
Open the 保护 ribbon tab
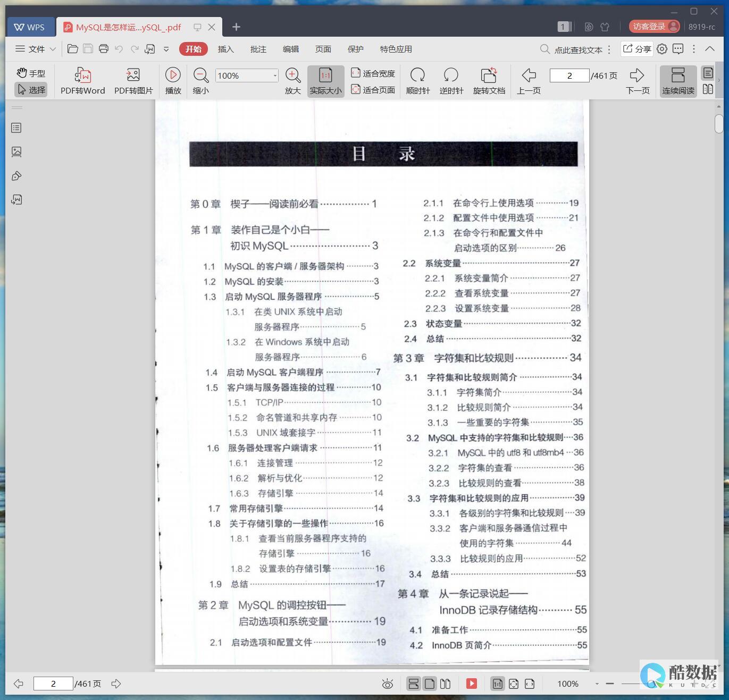pyautogui.click(x=356, y=49)
